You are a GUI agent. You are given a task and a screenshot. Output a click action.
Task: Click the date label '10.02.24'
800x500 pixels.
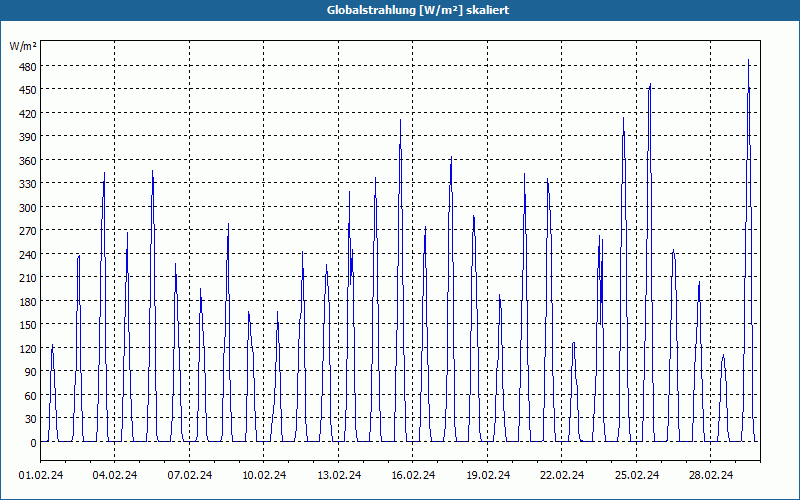point(264,475)
